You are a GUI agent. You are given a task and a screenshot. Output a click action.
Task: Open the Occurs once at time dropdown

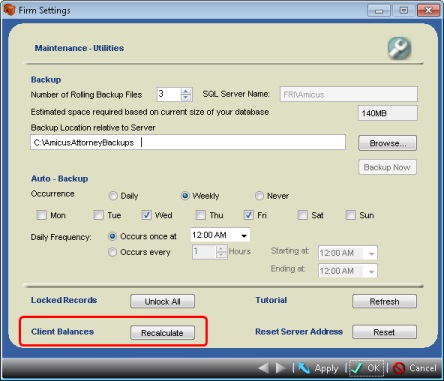click(x=244, y=236)
